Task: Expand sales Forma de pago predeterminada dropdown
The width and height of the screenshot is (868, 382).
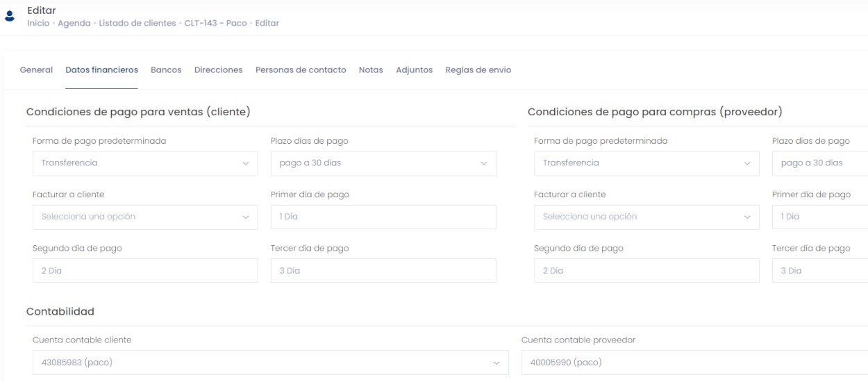Action: click(x=144, y=163)
